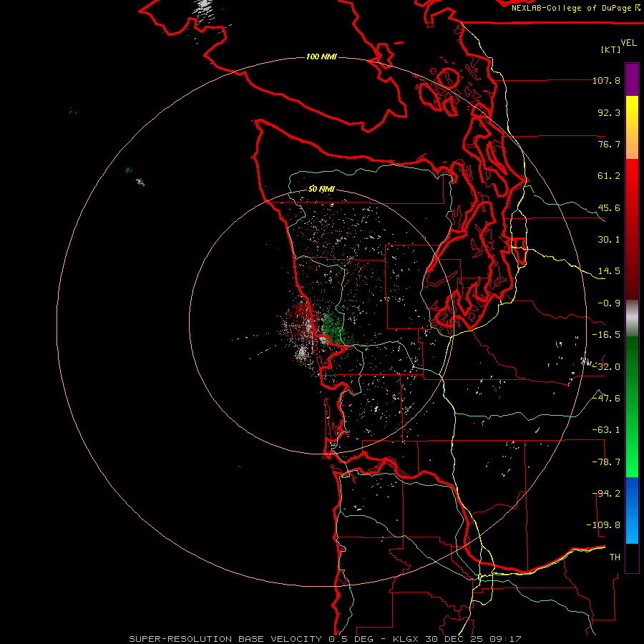Click the NEXLAB-College of DuPage label
The width and height of the screenshot is (644, 644).
pos(572,8)
